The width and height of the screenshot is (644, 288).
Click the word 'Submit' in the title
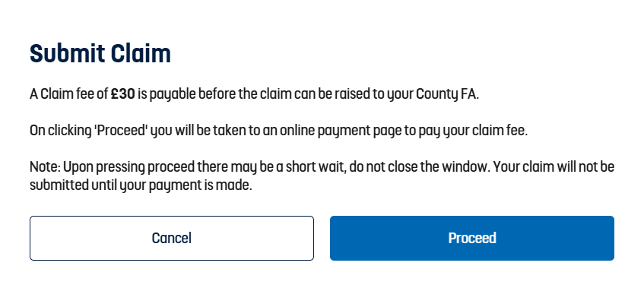[x=68, y=53]
